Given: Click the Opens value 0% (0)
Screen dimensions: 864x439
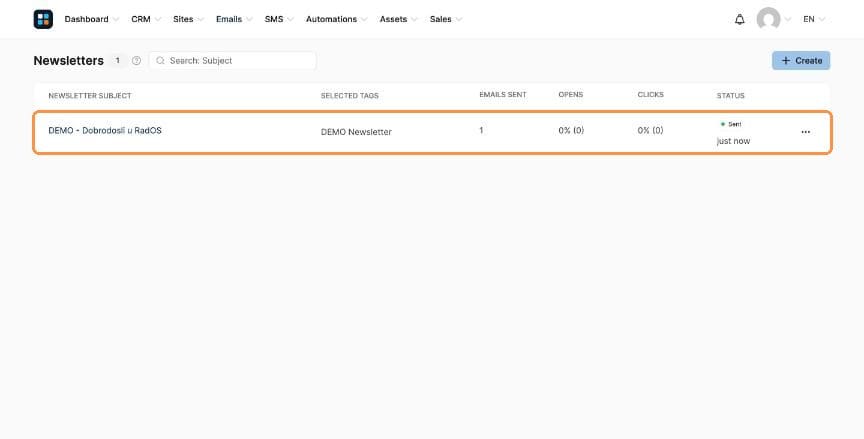Looking at the screenshot, I should pyautogui.click(x=571, y=131).
